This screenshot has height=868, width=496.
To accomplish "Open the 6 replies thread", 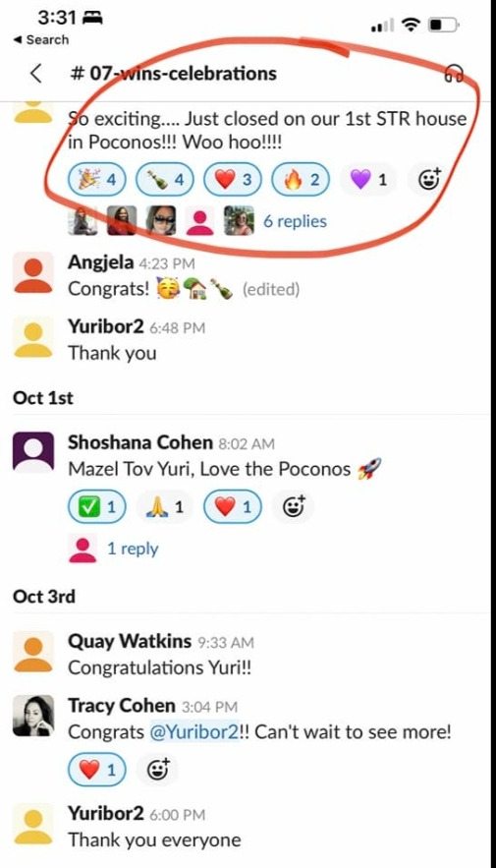I will click(x=295, y=221).
